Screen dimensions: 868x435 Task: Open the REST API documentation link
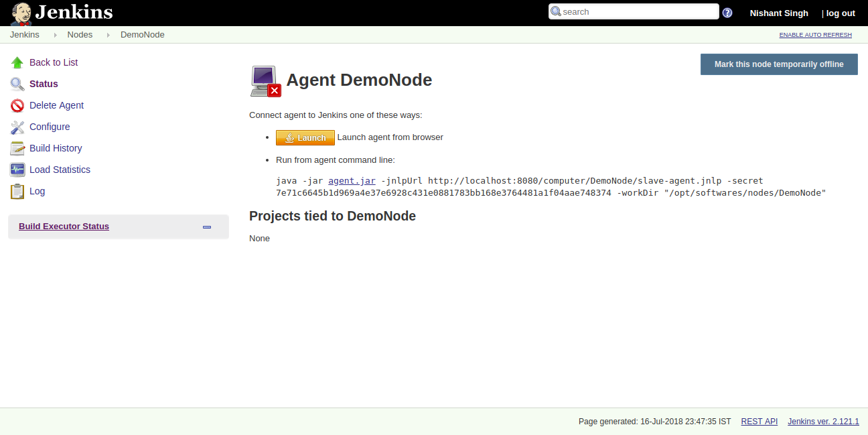(759, 421)
